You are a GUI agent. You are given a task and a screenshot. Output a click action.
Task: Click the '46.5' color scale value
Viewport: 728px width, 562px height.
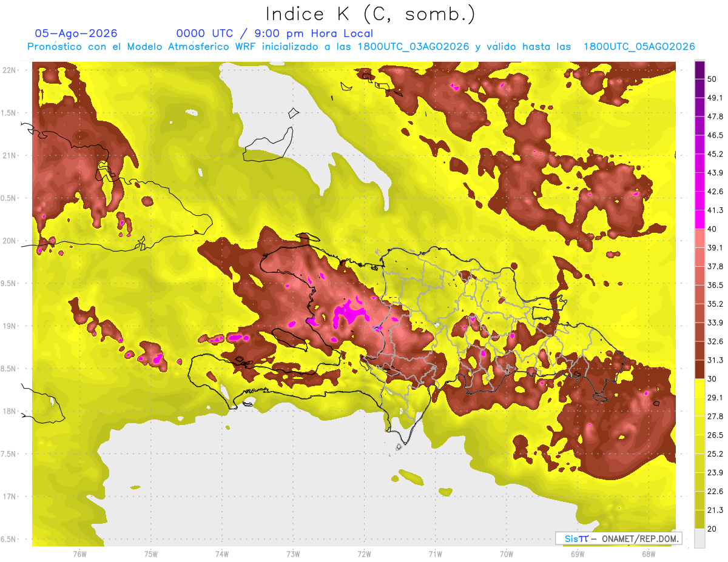pos(715,135)
